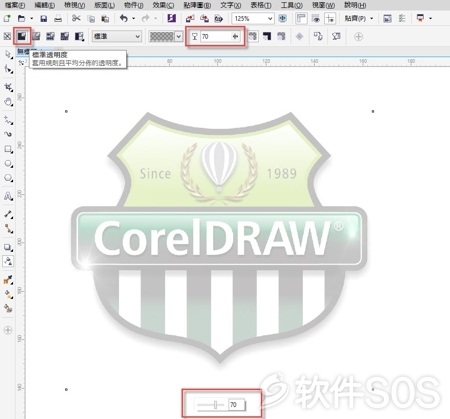
Task: Open the 檔案(F) menu
Action: coord(15,5)
